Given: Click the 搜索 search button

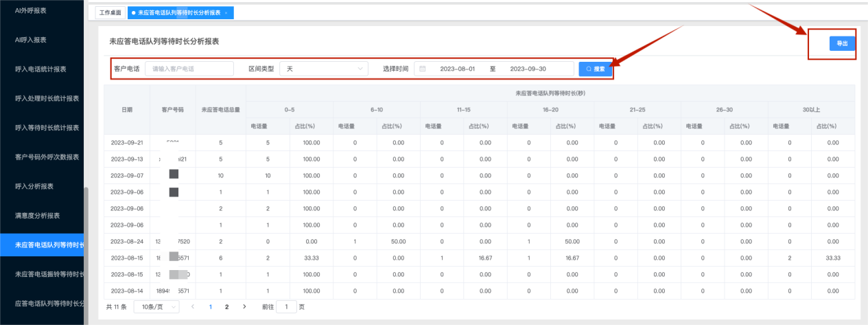Looking at the screenshot, I should (x=596, y=69).
